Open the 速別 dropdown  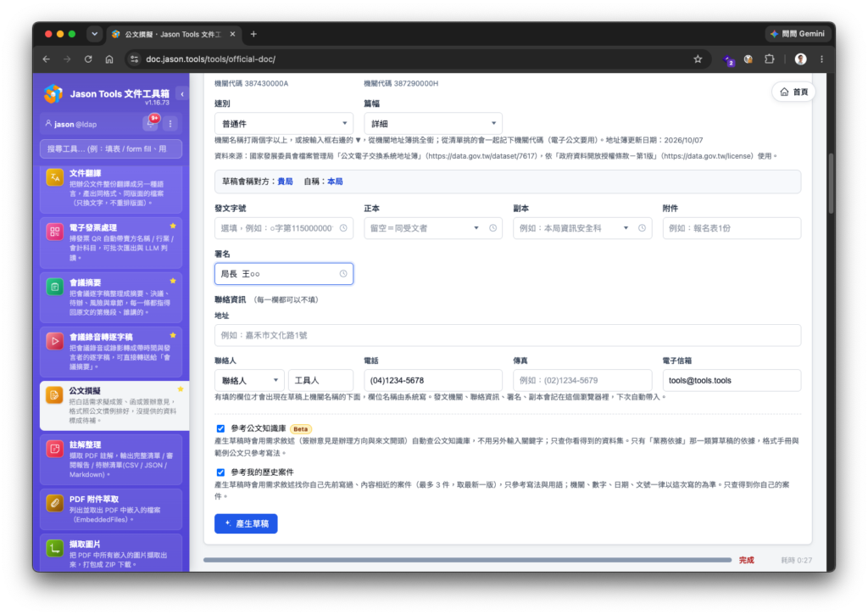click(x=283, y=124)
